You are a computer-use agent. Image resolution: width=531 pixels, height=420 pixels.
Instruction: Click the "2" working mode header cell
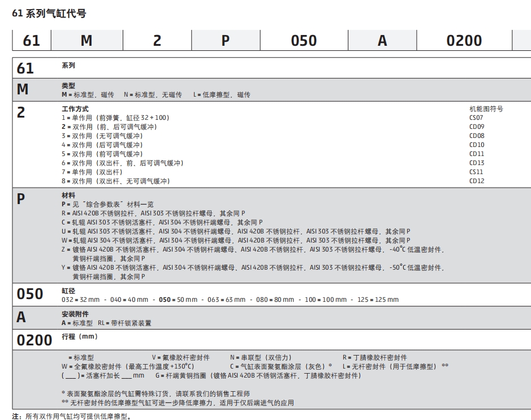point(157,40)
